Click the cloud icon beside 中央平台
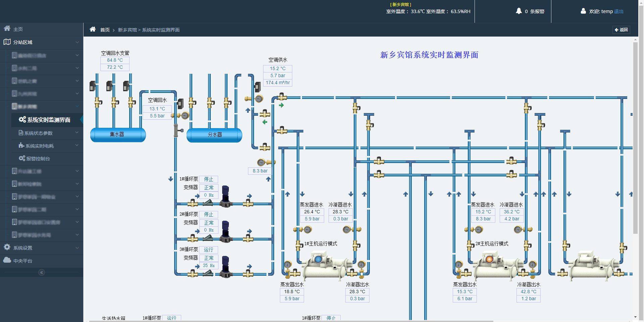The image size is (644, 322). coord(7,260)
